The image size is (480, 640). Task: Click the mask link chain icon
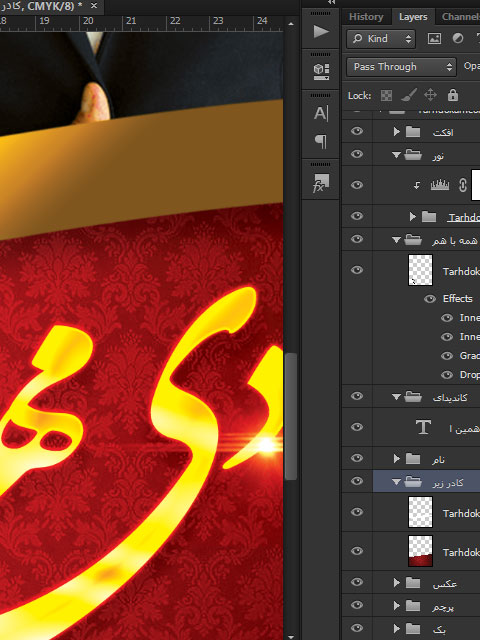pos(462,185)
